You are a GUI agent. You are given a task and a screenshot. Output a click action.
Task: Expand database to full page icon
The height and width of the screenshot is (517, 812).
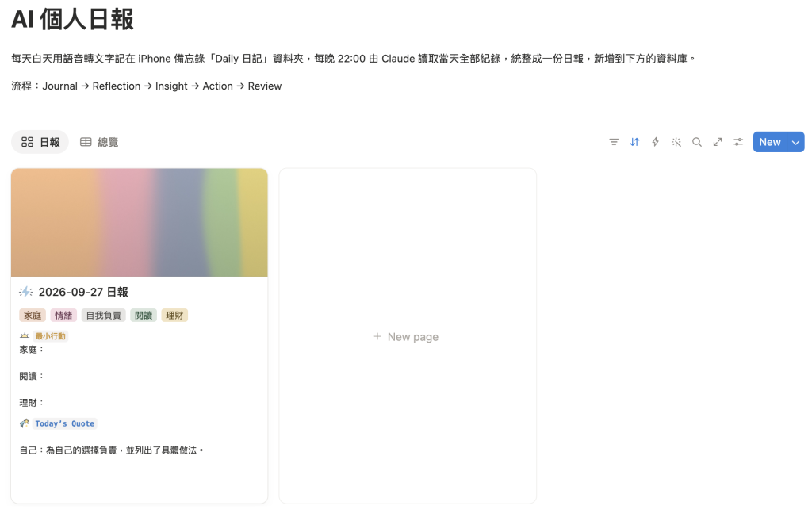[717, 142]
